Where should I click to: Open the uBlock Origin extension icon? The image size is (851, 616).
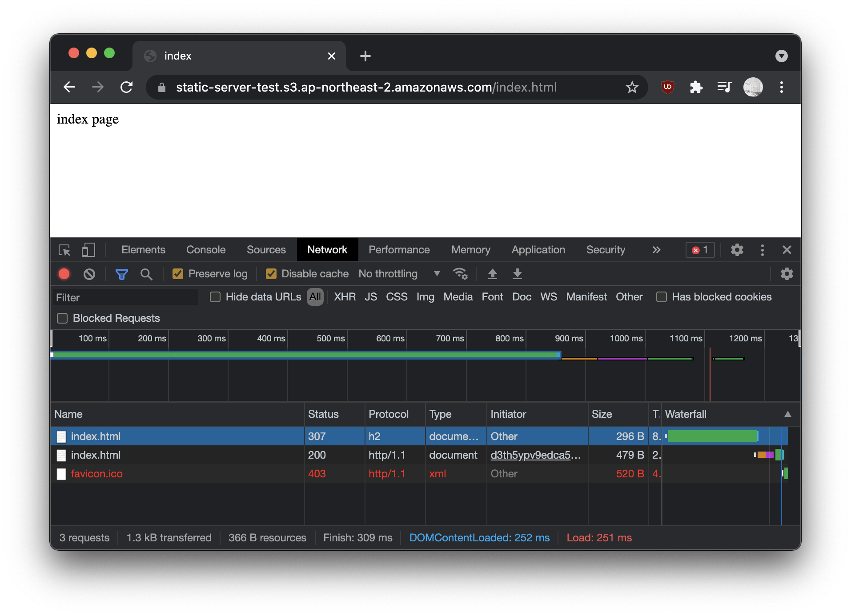667,87
